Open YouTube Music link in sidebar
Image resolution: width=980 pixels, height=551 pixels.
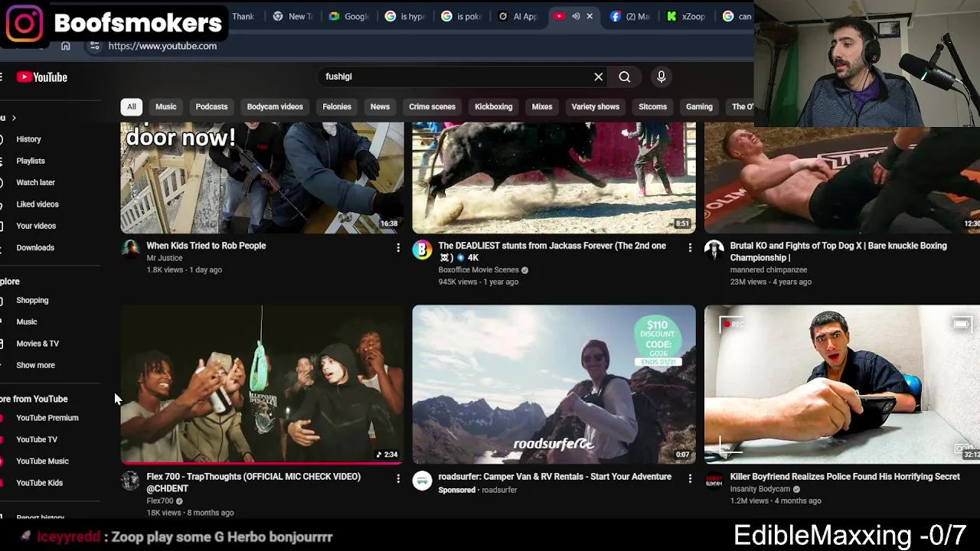(42, 461)
